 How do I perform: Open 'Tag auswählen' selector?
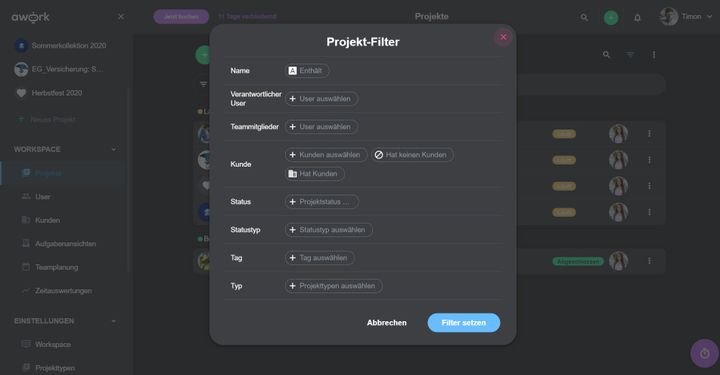(319, 257)
